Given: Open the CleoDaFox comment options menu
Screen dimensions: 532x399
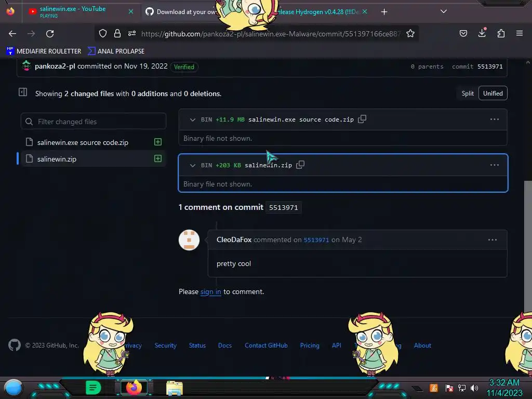Looking at the screenshot, I should (493, 240).
